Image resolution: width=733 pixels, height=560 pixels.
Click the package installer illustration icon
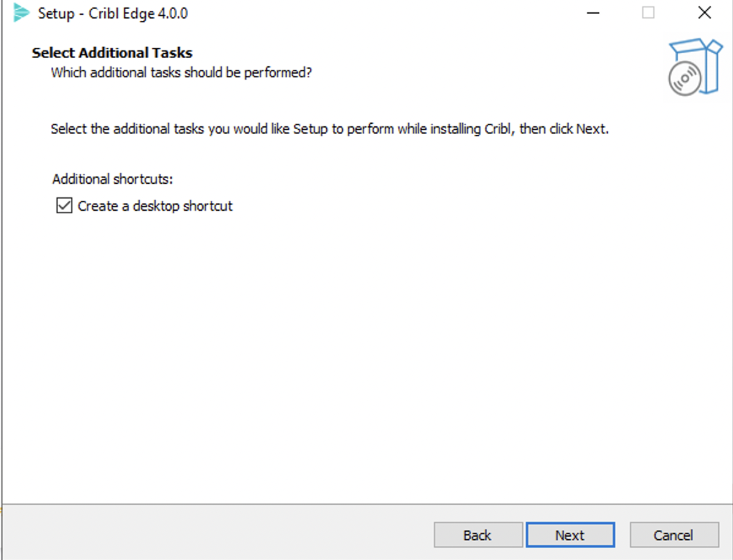pyautogui.click(x=696, y=67)
